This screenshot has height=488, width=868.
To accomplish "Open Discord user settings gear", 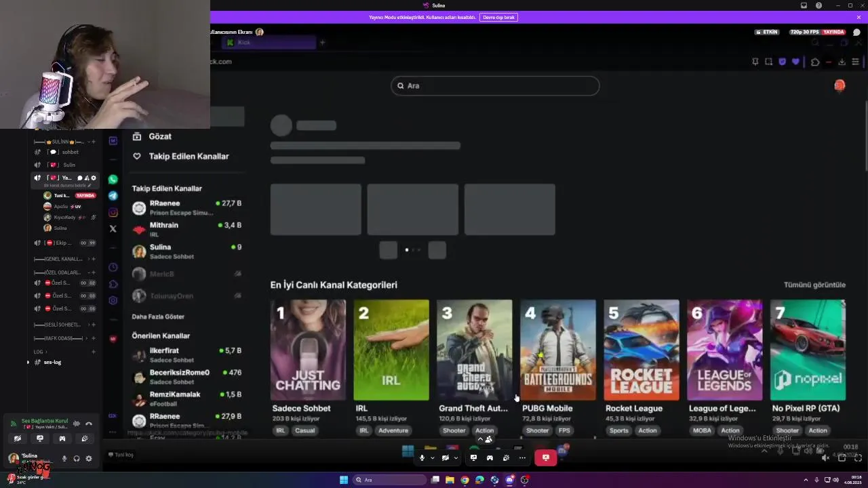I will (89, 459).
